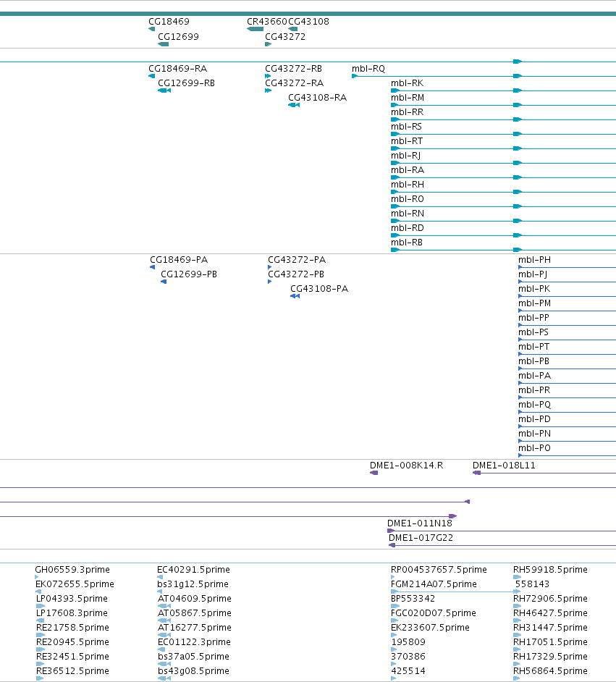This screenshot has width=616, height=682.
Task: Click the CG43272-PA protein label
Action: [297, 260]
